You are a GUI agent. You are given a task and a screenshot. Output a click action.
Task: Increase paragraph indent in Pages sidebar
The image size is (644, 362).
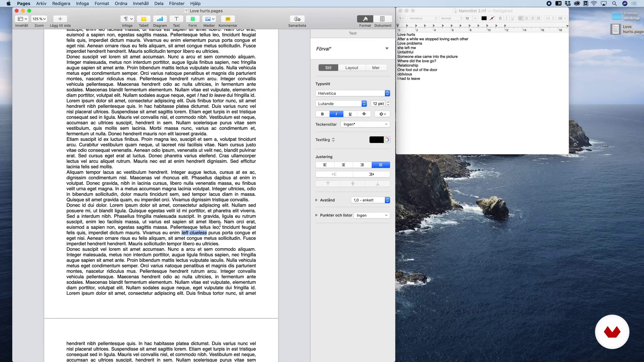(371, 174)
